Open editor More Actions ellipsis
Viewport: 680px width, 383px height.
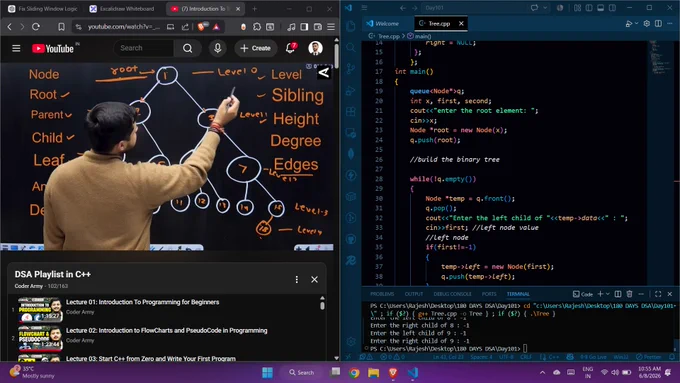670,23
